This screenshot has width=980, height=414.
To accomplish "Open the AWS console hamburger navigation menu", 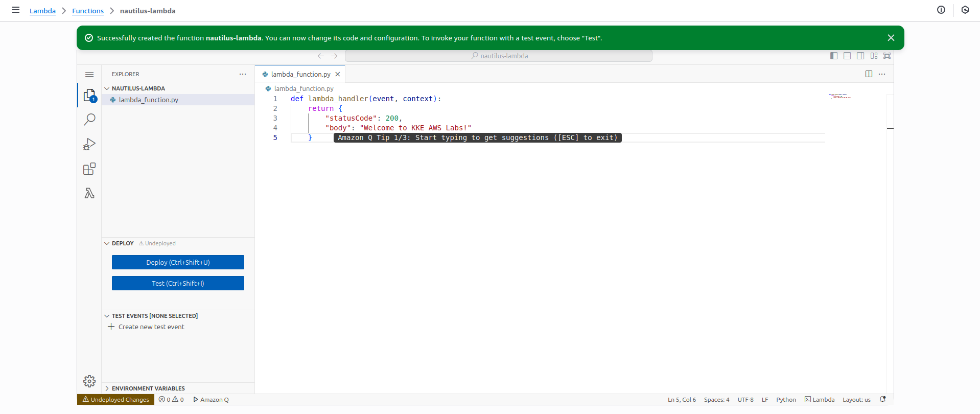I will 16,10.
